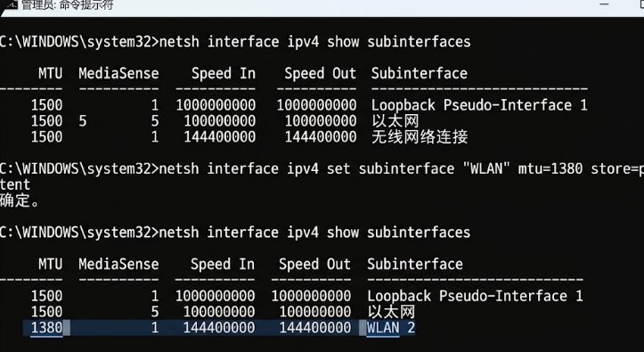644x352 pixels.
Task: Click 'Loopback Pseudo-Interface 1' in second table
Action: tap(475, 296)
